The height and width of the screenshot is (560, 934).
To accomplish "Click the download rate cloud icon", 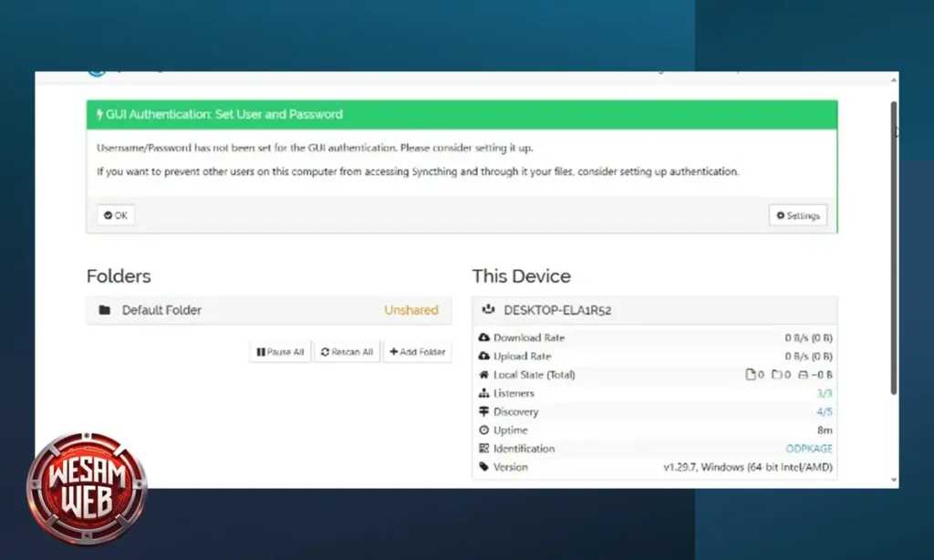I will pos(484,337).
